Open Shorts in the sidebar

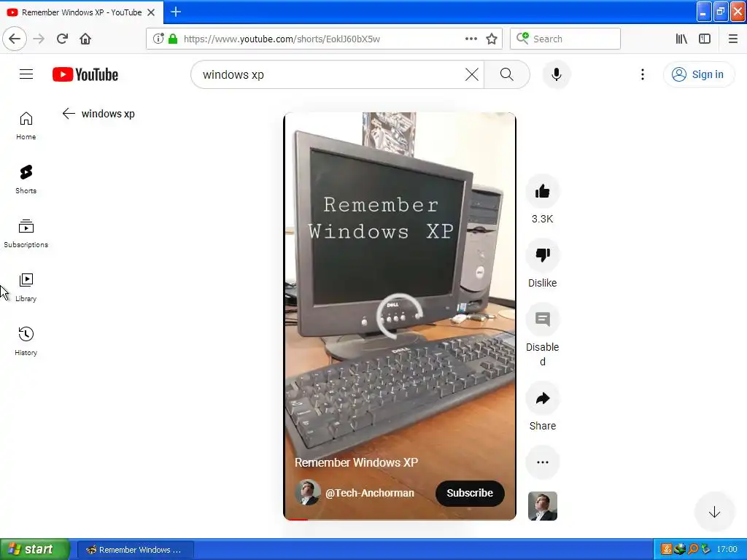26,179
